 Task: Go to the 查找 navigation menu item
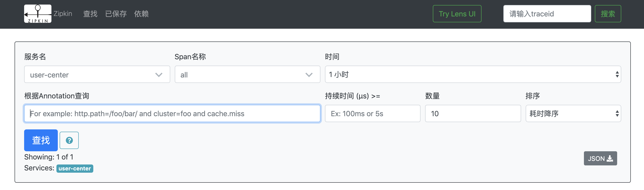pos(90,14)
